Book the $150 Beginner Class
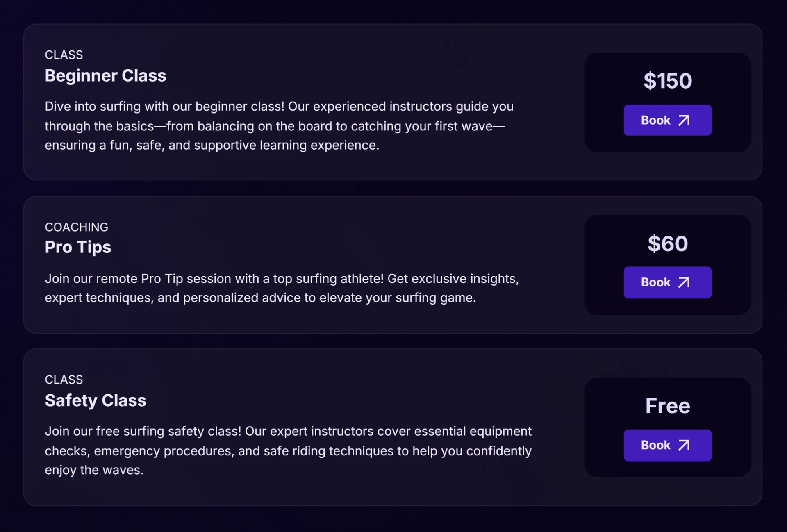Image resolution: width=787 pixels, height=532 pixels. [x=667, y=120]
